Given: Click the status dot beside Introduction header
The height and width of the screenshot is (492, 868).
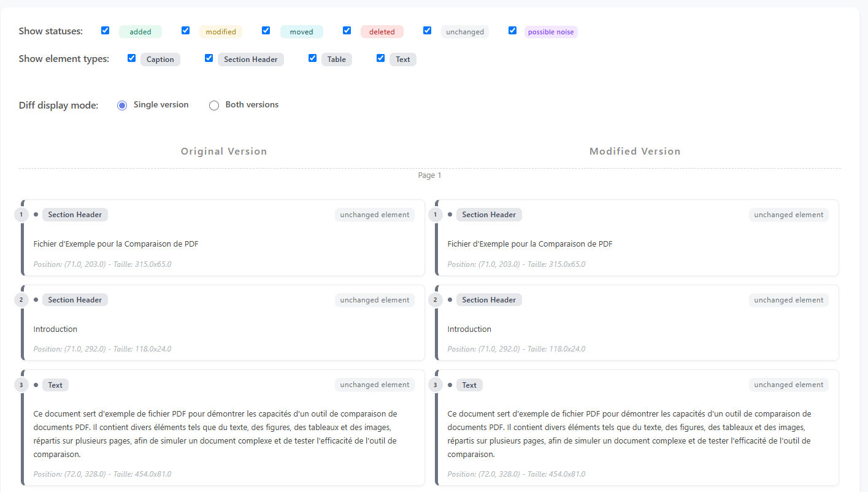Looking at the screenshot, I should click(x=35, y=299).
